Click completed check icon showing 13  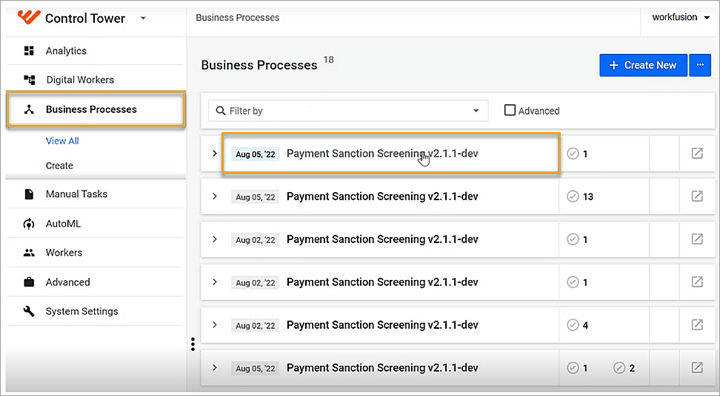(573, 197)
